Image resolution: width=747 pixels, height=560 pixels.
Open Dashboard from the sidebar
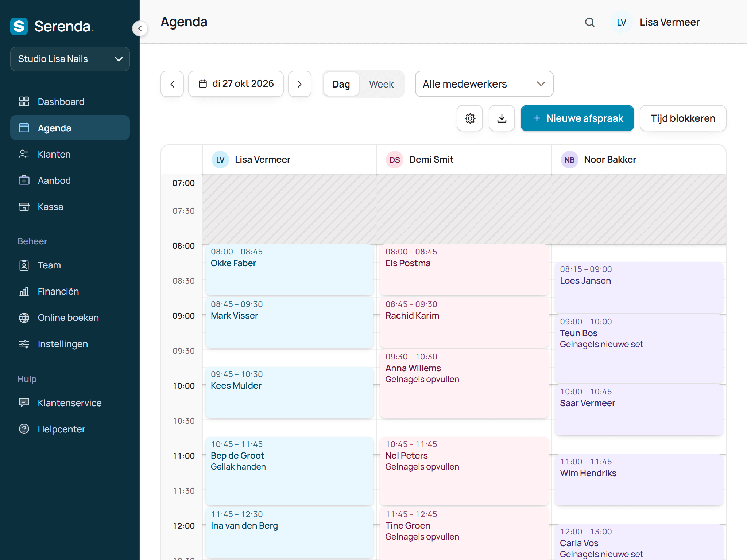(70, 101)
